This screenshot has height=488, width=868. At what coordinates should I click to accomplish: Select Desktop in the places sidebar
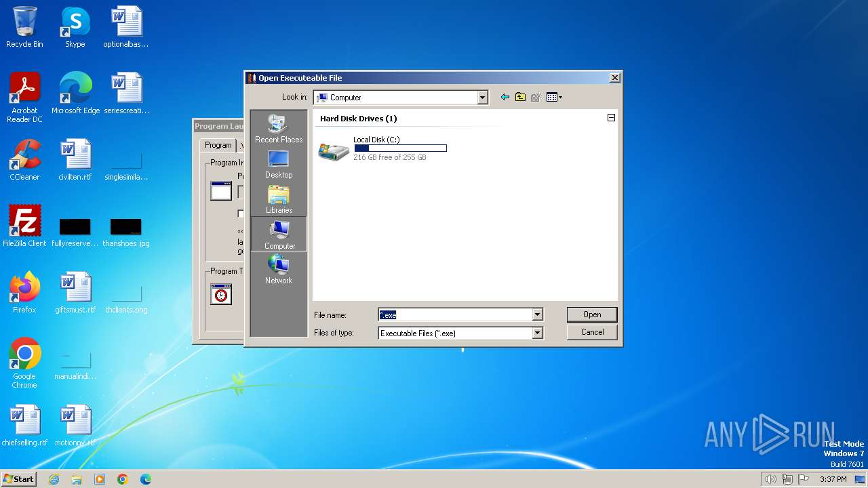279,164
